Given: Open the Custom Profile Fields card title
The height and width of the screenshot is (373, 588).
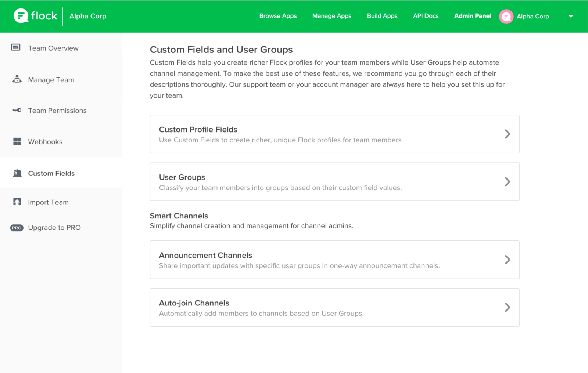Looking at the screenshot, I should 198,130.
